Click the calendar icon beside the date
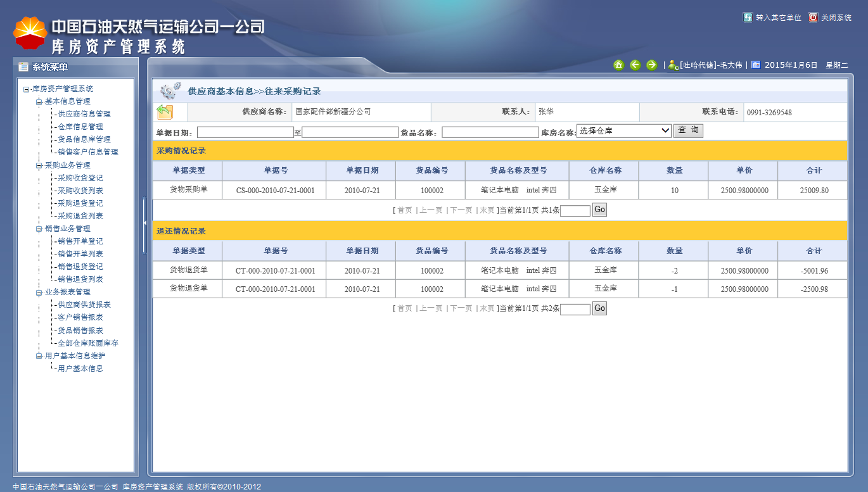The image size is (868, 492). point(755,65)
